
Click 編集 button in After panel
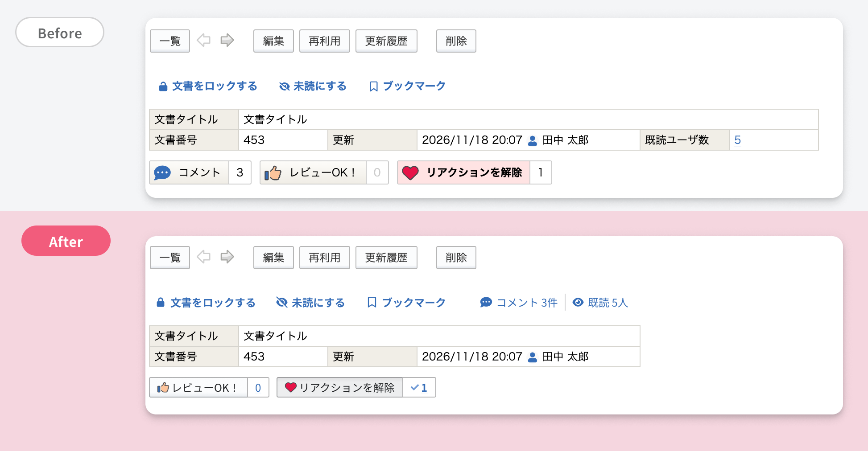pyautogui.click(x=273, y=258)
